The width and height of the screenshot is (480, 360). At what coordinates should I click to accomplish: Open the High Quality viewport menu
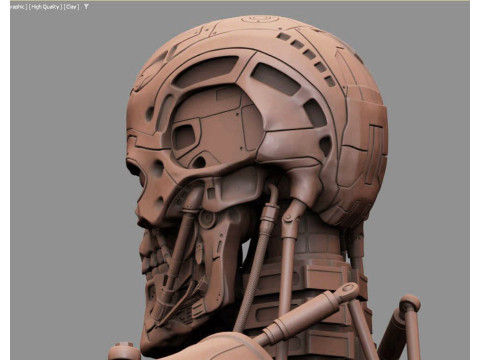pyautogui.click(x=45, y=7)
